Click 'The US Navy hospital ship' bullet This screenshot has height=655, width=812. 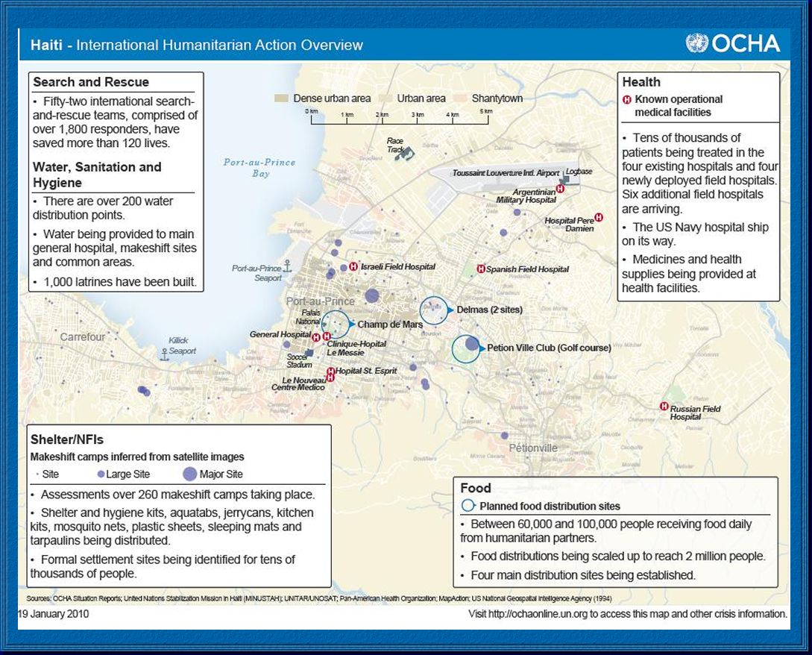click(x=696, y=234)
